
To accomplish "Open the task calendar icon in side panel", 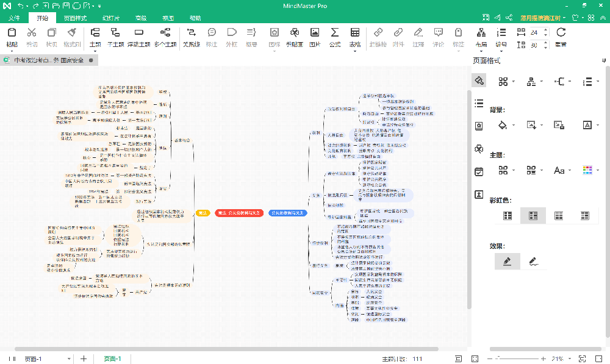I will pyautogui.click(x=479, y=172).
